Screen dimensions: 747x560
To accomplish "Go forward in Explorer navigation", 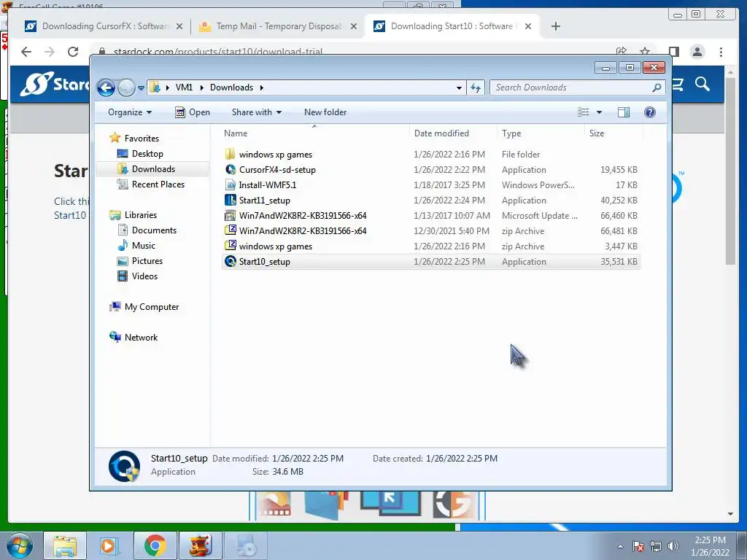I will tap(126, 87).
